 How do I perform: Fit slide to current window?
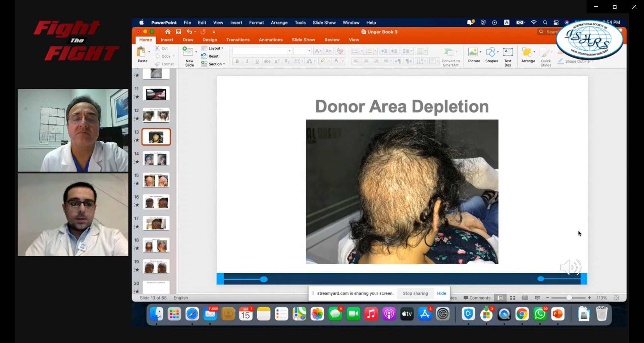616,298
